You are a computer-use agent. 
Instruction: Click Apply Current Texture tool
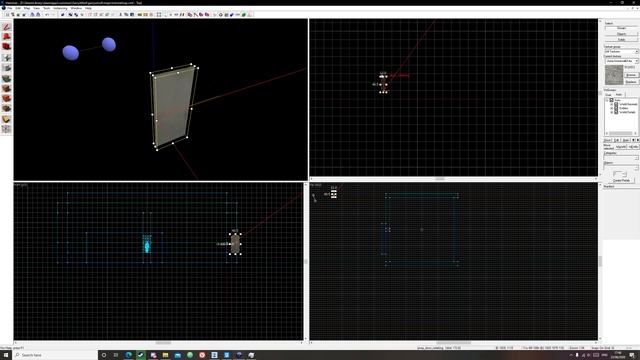[6, 89]
